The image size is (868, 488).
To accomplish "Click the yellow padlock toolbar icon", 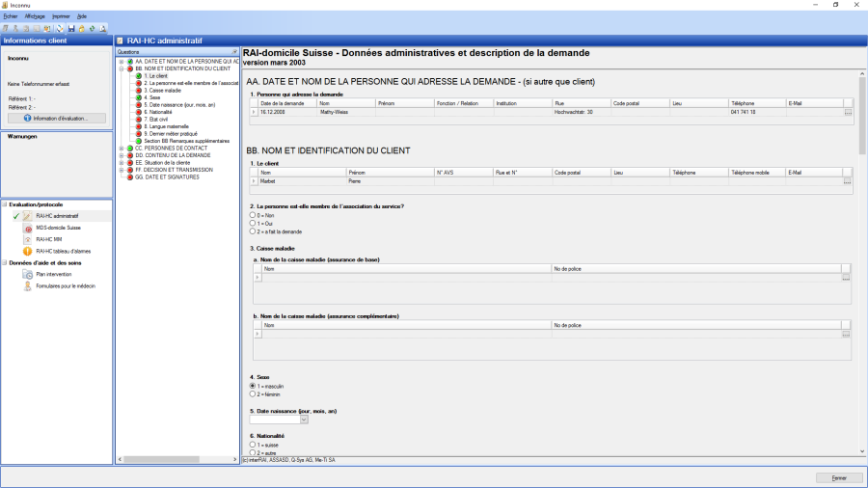I will 81,28.
